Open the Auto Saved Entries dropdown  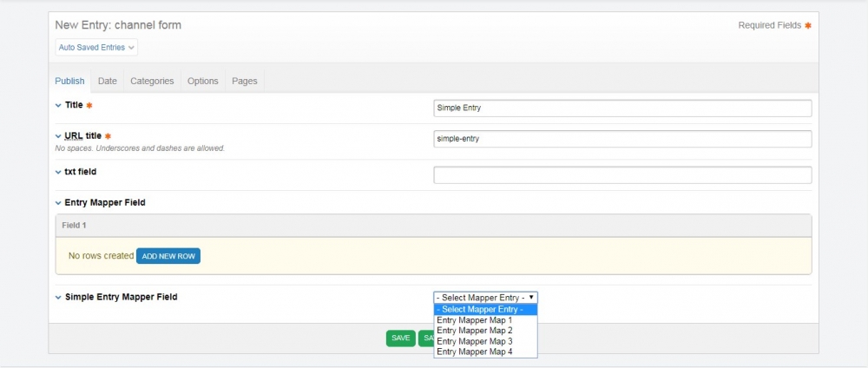(96, 47)
